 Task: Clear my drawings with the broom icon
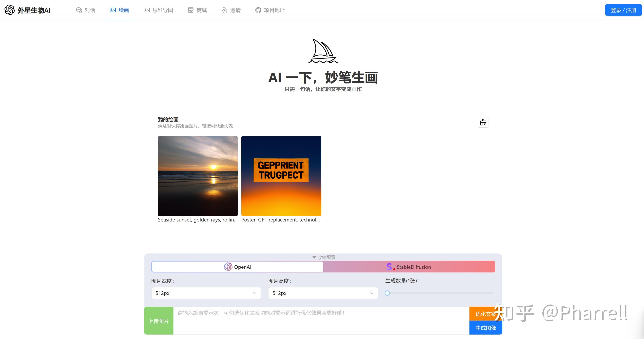[483, 122]
